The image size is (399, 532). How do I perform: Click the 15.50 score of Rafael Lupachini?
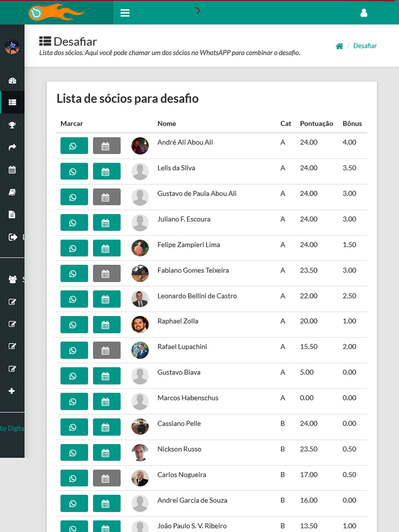309,347
